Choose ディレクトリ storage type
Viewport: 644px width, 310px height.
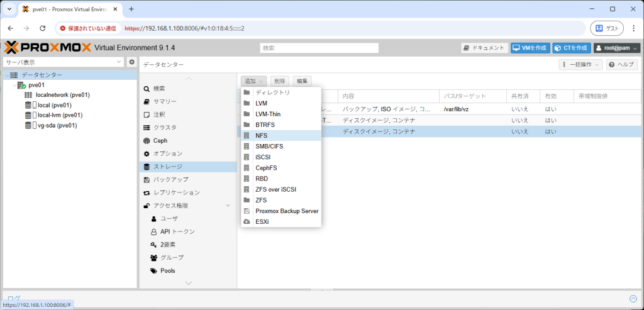click(281, 92)
